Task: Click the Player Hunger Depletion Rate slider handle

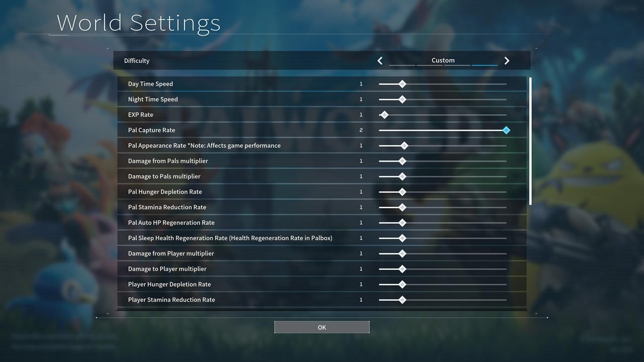Action: click(x=402, y=285)
